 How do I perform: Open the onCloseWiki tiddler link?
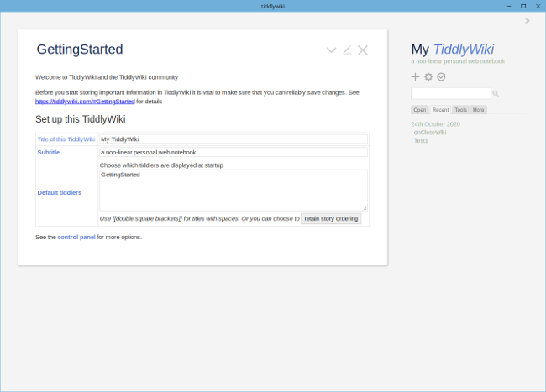(x=430, y=133)
